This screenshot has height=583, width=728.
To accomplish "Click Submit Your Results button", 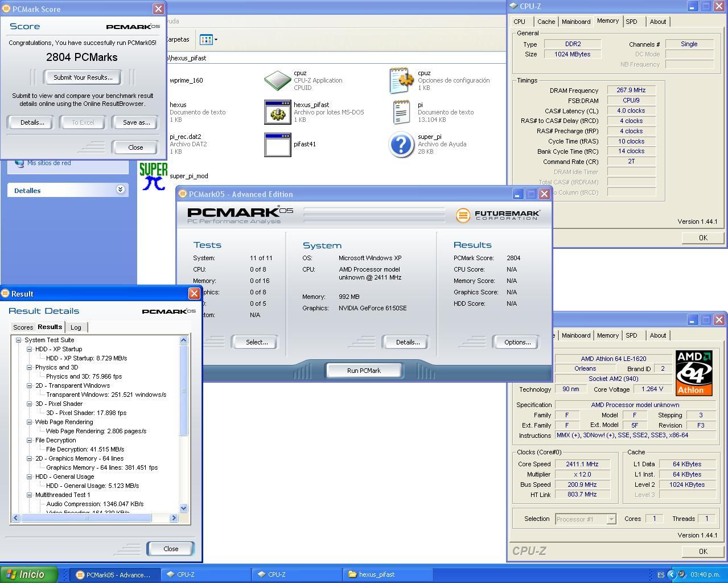I will [83, 77].
